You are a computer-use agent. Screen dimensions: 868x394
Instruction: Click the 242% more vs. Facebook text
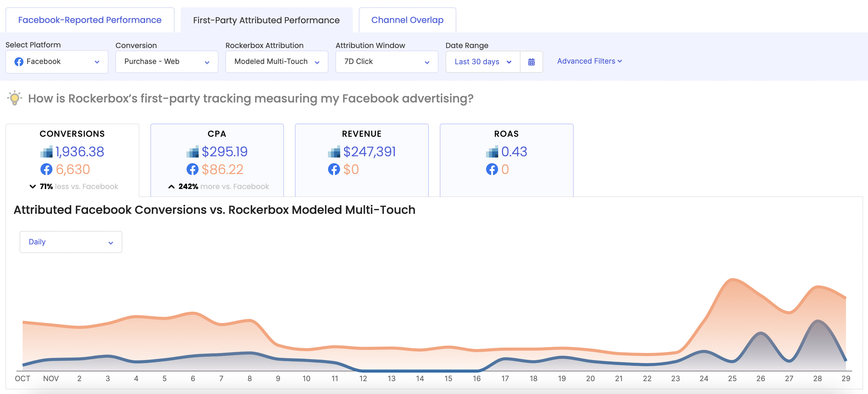click(x=224, y=187)
